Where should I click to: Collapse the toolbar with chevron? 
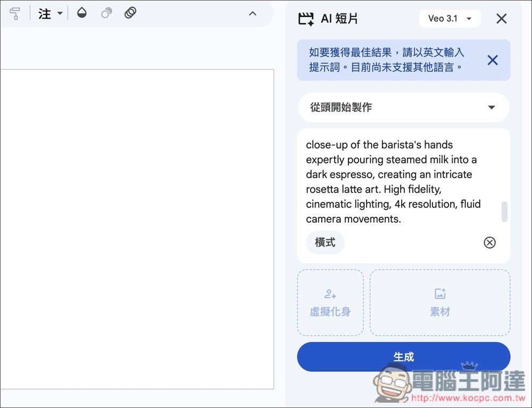(252, 13)
